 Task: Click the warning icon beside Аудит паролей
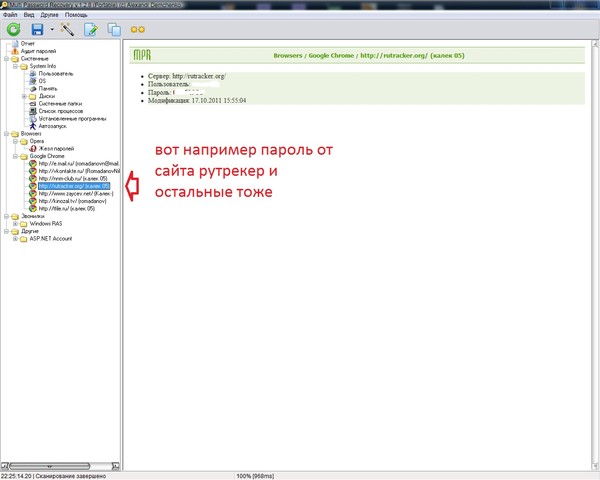click(x=15, y=51)
